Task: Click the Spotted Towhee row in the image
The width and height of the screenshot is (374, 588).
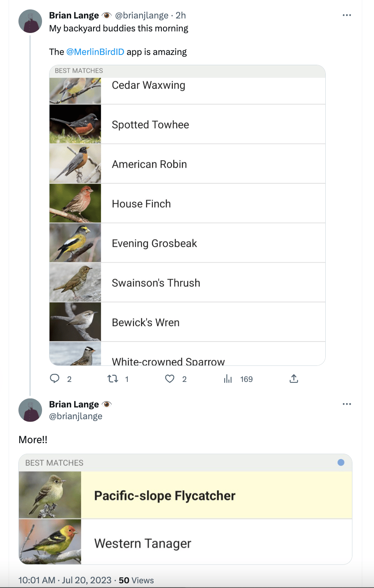Action: point(187,124)
